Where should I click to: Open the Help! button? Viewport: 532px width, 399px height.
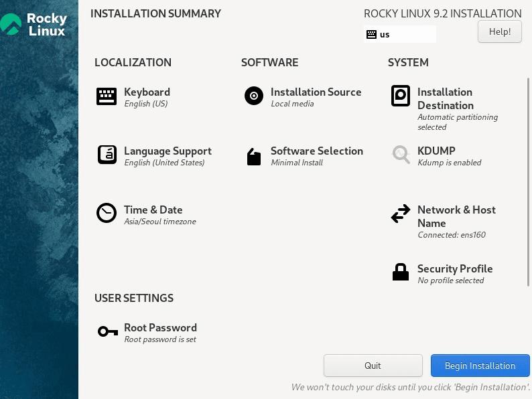pos(500,31)
